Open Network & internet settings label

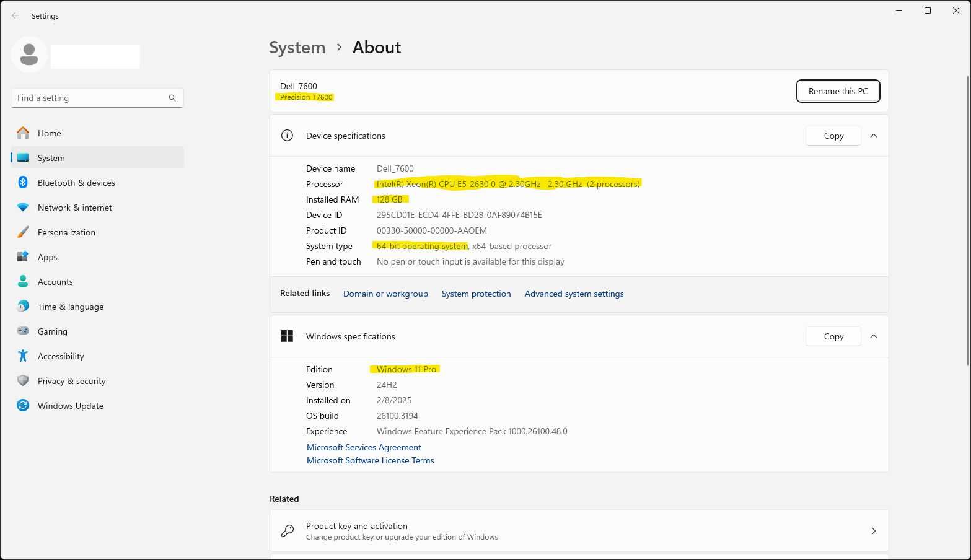coord(75,208)
